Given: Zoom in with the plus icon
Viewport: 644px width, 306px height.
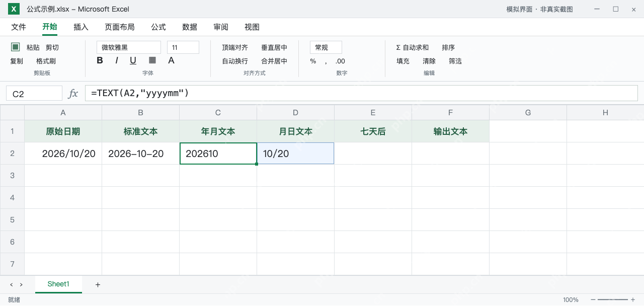Looking at the screenshot, I should coord(633,299).
